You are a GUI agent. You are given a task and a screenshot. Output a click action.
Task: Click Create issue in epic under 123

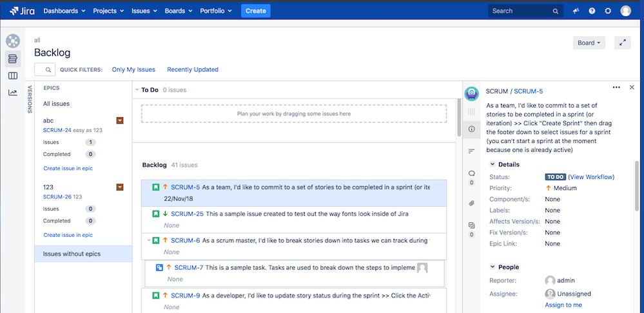[68, 235]
